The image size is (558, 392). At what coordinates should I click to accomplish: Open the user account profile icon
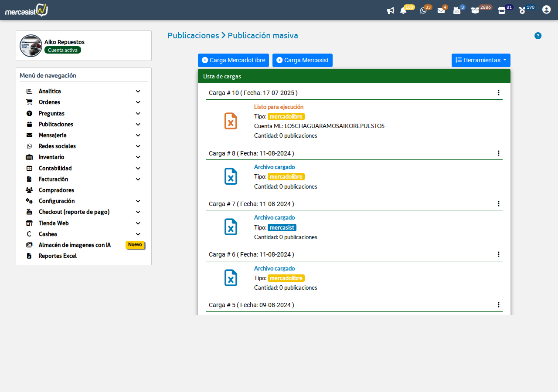[546, 9]
